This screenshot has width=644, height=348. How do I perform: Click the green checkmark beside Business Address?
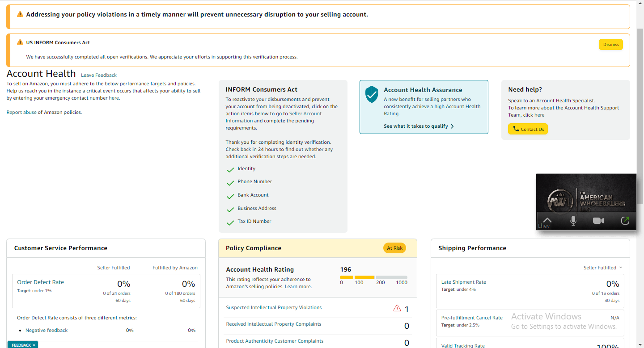point(230,210)
